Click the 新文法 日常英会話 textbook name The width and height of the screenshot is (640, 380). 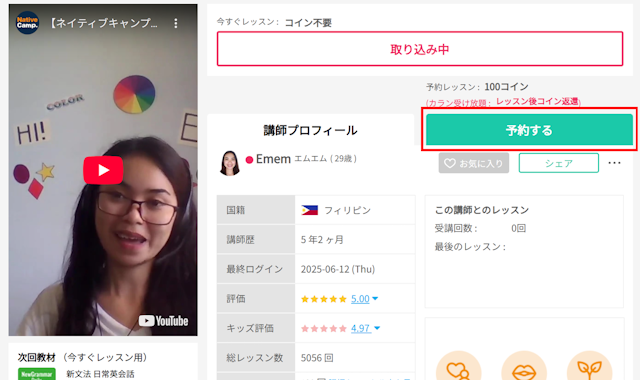coord(100,374)
